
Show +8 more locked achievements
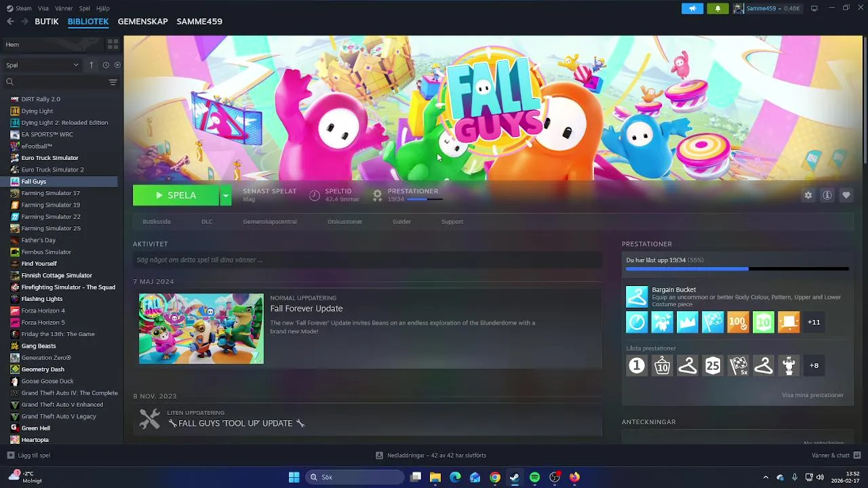click(814, 366)
